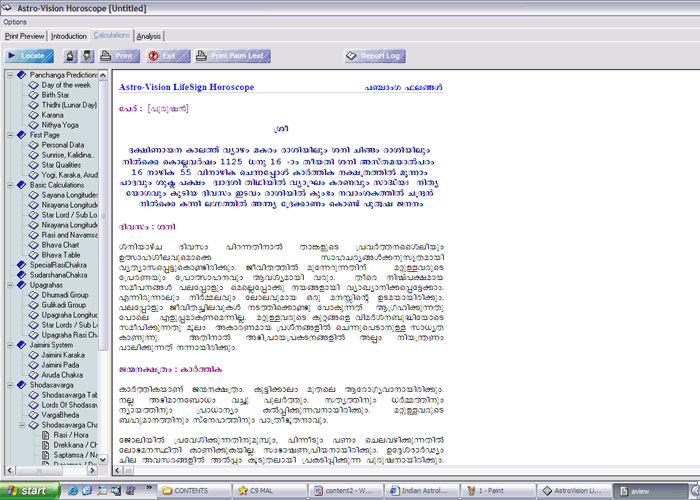Click the Print Palm Leaf button

(233, 56)
